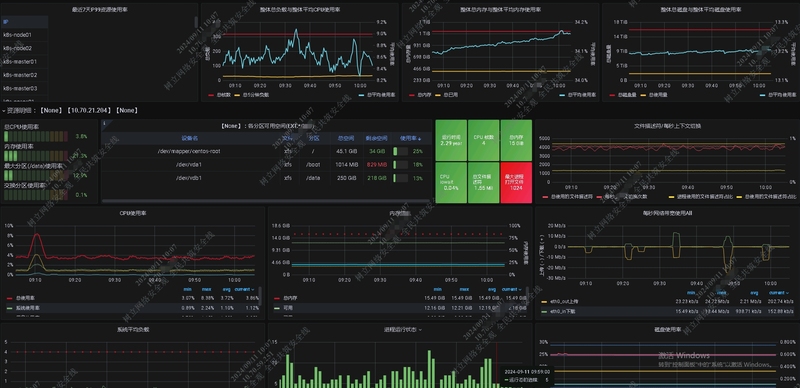Click the /dev/vda1 device cell
The image size is (800, 388).
tap(189, 164)
